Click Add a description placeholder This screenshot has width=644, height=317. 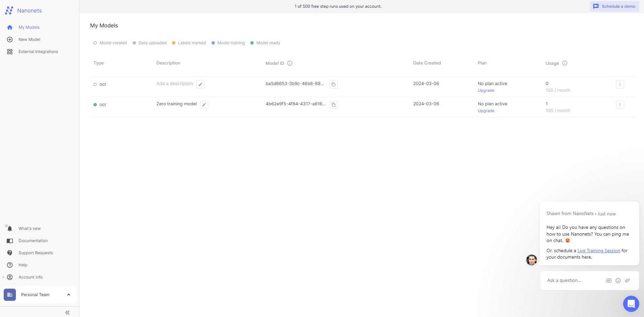point(174,84)
